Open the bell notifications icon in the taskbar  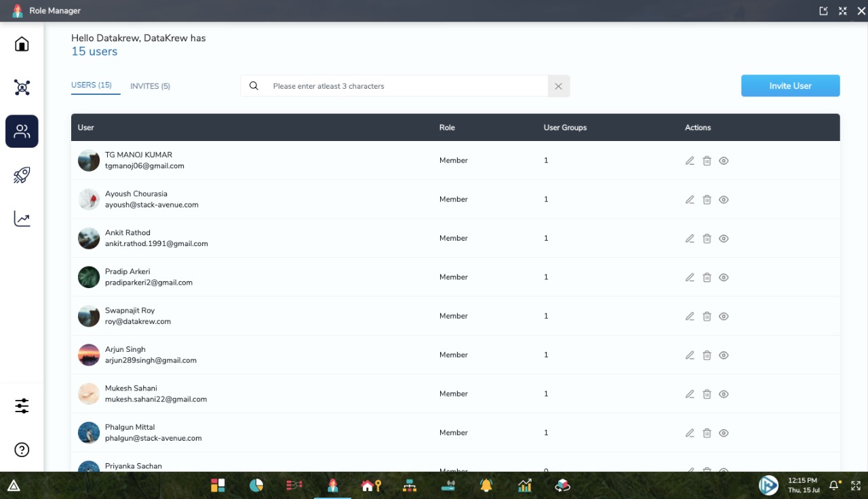pyautogui.click(x=486, y=485)
